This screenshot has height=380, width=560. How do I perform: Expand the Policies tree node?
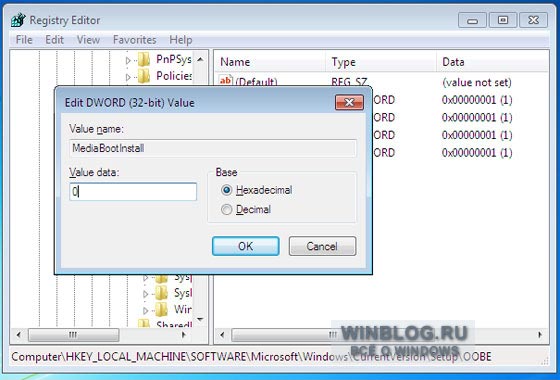coord(128,77)
